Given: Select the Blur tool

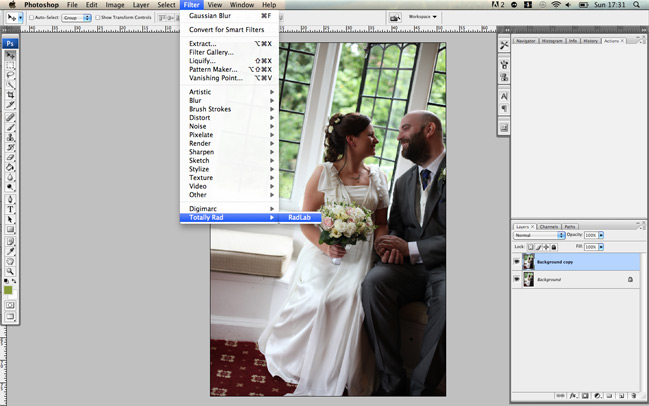Looking at the screenshot, I should [x=10, y=177].
